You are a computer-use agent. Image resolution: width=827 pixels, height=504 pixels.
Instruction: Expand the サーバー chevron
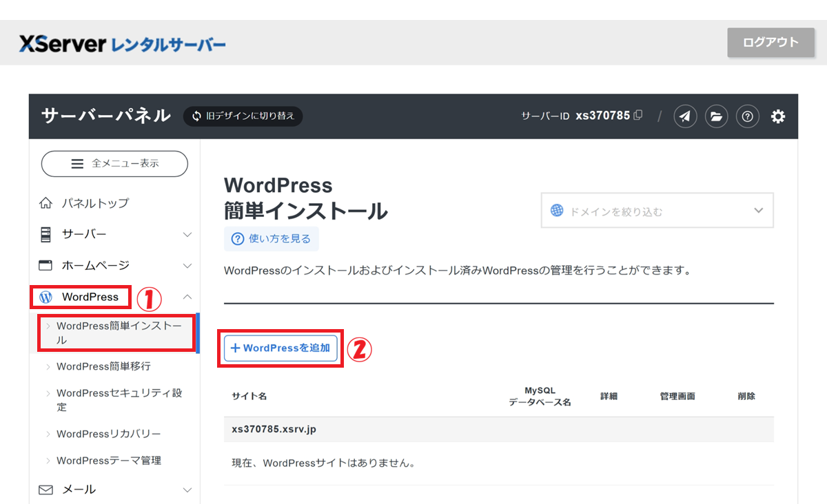[x=187, y=235]
